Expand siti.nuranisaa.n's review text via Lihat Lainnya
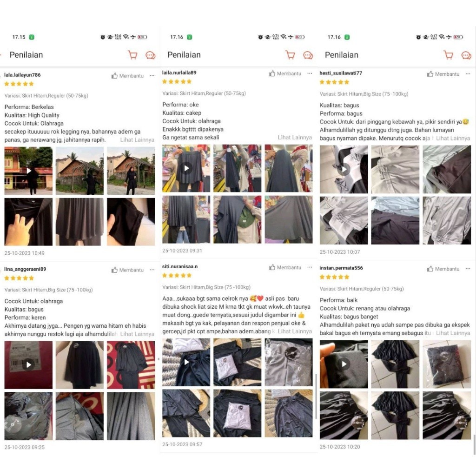Viewport: 476px width, 476px height. tap(295, 331)
